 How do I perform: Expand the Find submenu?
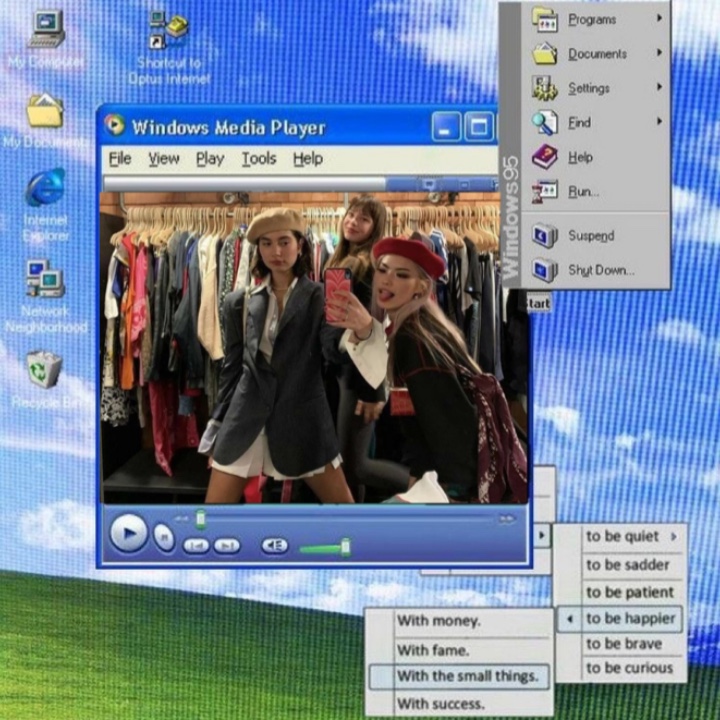(x=579, y=123)
